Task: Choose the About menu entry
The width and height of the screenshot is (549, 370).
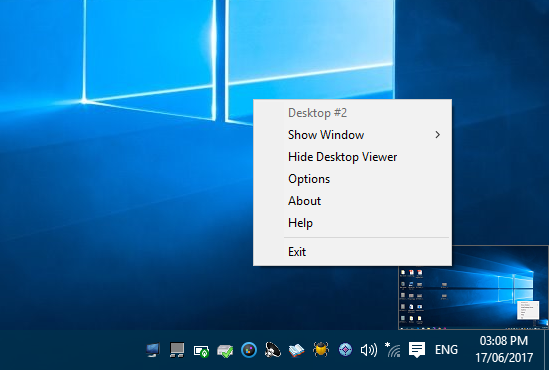Action: coord(352,201)
